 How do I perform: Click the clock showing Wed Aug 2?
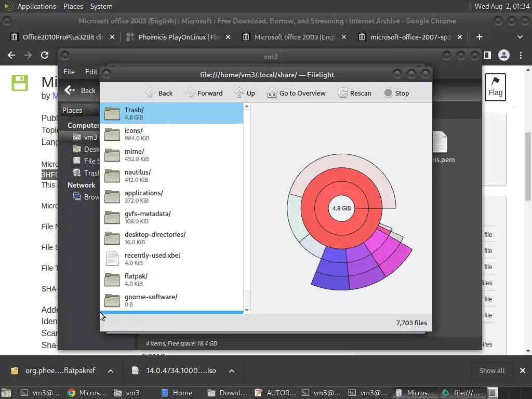point(501,6)
